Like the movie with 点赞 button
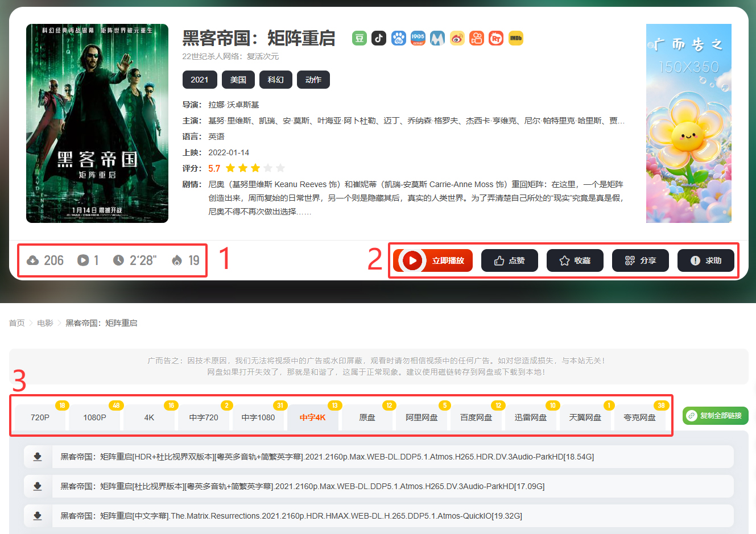Screen dimensions: 756x534 510,260
